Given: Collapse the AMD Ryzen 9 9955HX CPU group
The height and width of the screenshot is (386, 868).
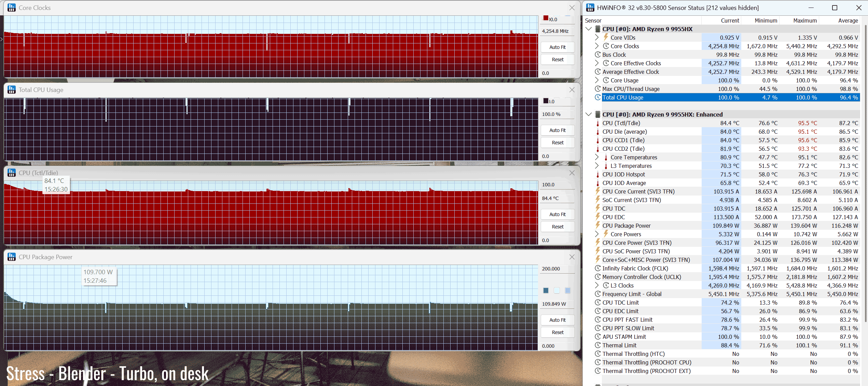Looking at the screenshot, I should pos(589,29).
